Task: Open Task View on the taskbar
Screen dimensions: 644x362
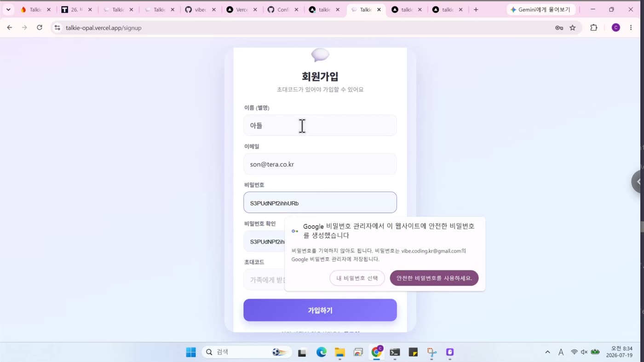Action: click(302, 353)
